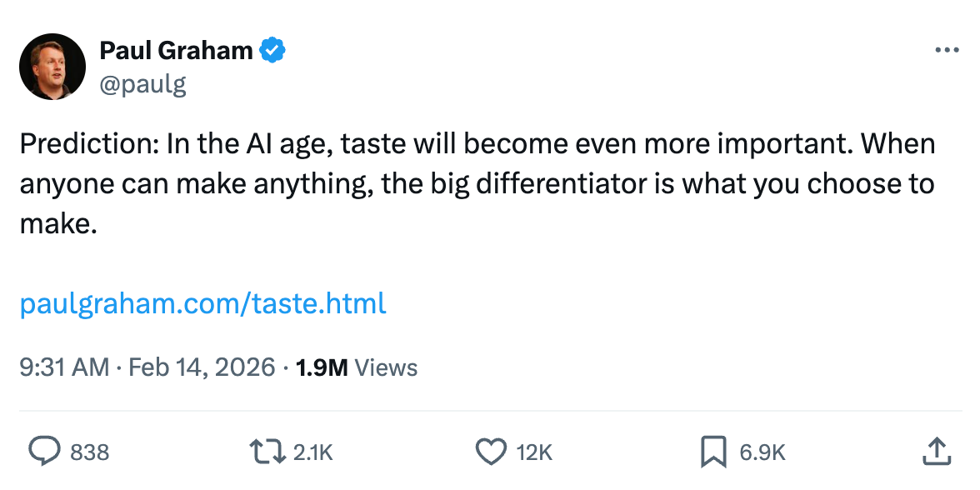The image size is (980, 490).
Task: Click the 9:31 AM time text
Action: [58, 367]
